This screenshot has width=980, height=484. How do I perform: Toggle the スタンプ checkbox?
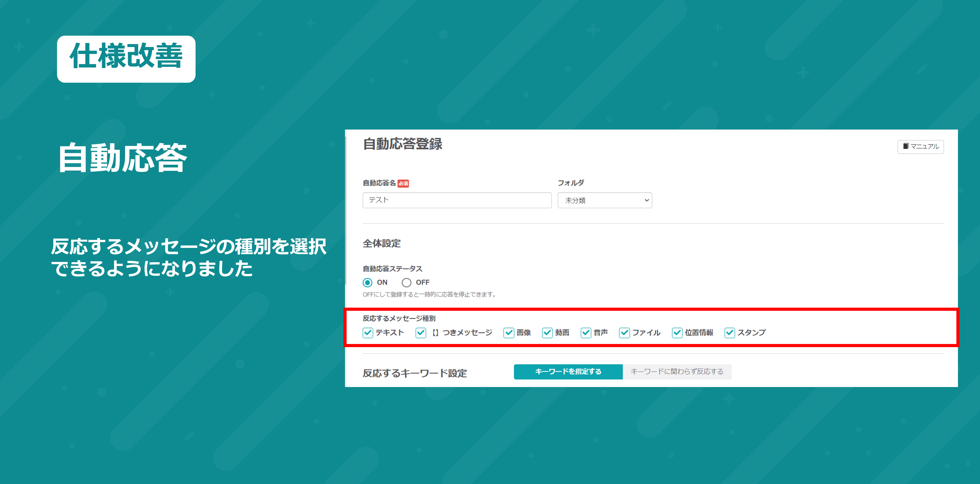tap(730, 333)
